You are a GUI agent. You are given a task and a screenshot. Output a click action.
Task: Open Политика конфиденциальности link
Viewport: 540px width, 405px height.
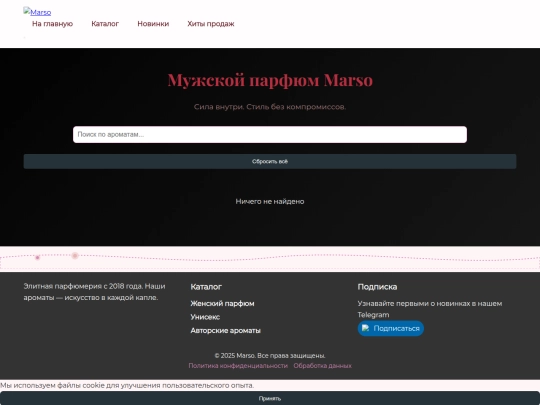click(238, 366)
